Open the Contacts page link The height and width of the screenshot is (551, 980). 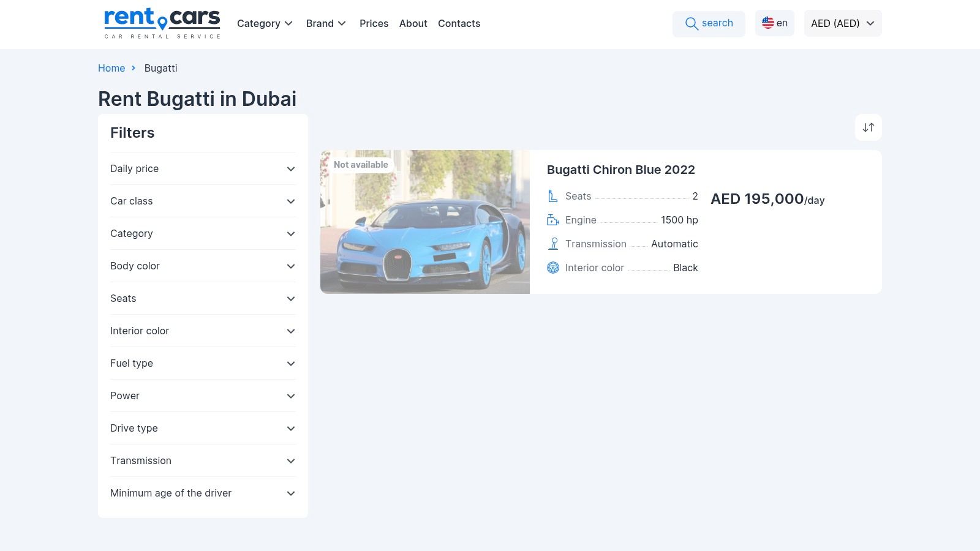pyautogui.click(x=459, y=23)
